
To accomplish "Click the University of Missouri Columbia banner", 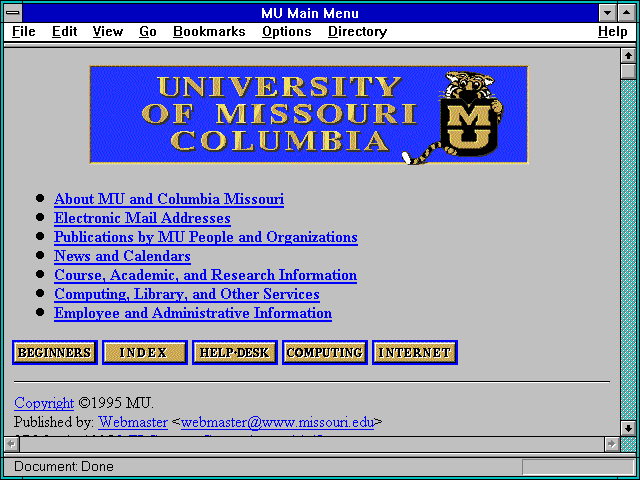I will pos(309,115).
